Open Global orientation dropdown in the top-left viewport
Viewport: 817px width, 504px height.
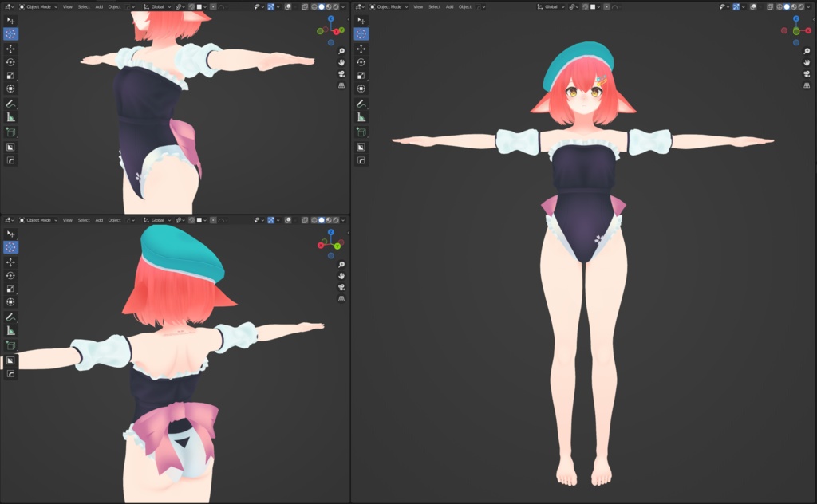(x=157, y=6)
